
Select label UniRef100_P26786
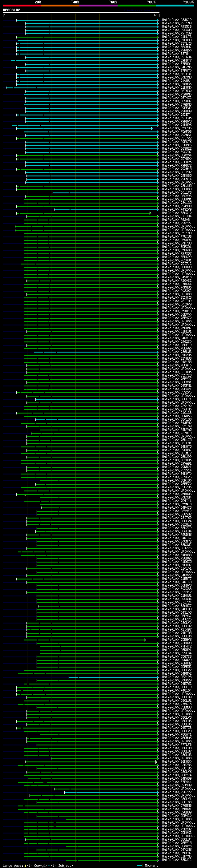pos(177,765)
